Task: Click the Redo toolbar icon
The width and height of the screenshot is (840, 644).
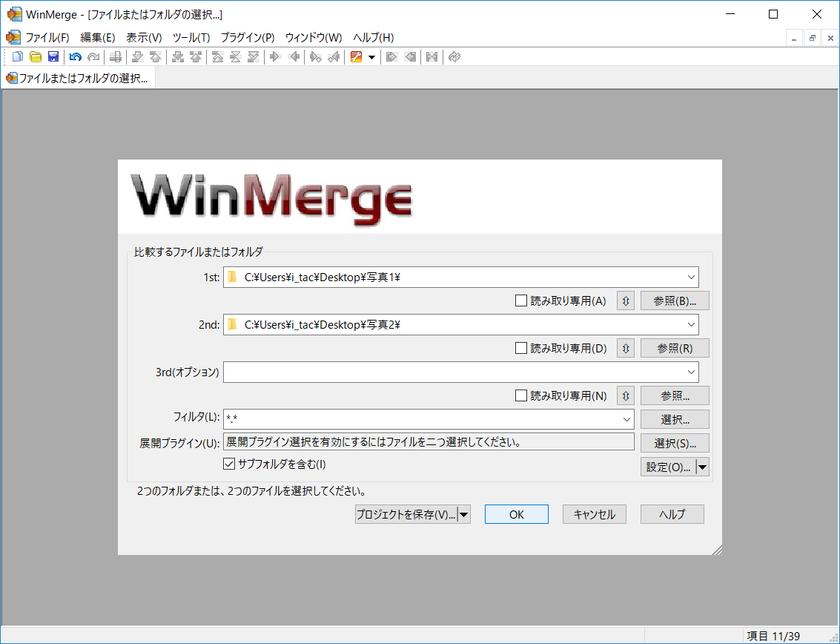Action: point(93,56)
